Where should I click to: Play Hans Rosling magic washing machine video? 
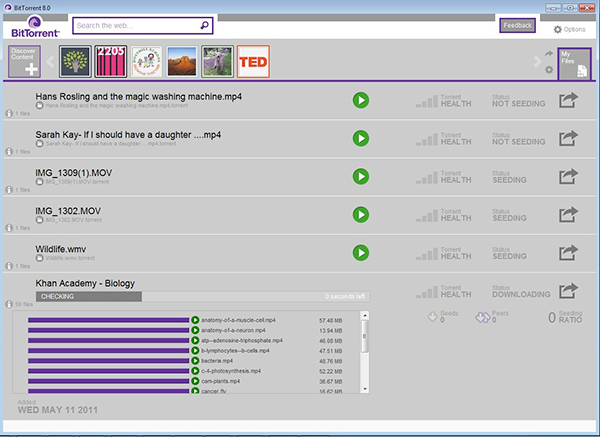pyautogui.click(x=361, y=100)
